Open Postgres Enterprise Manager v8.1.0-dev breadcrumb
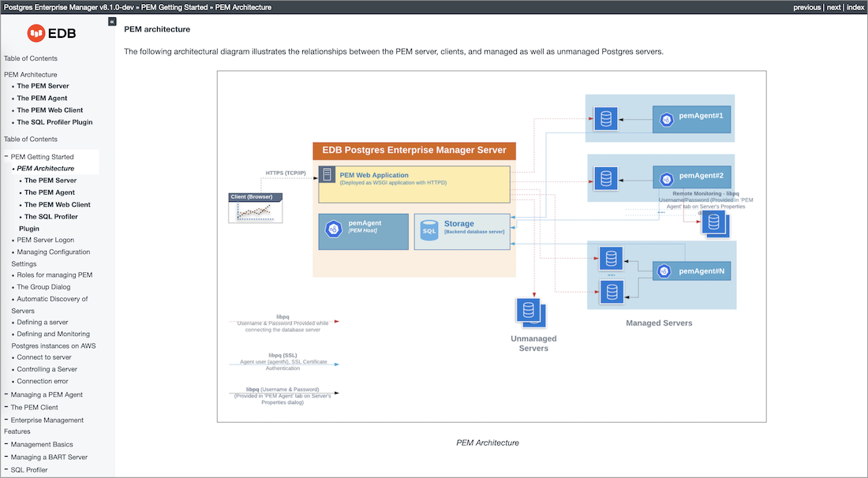Viewport: 868px width, 478px height. coord(69,7)
